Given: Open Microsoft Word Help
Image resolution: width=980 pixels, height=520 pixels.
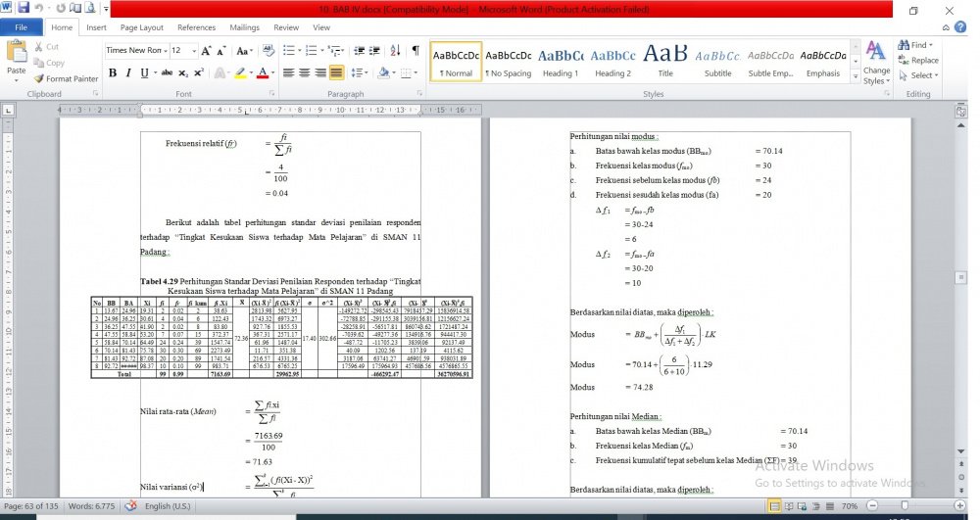Looking at the screenshot, I should 960,26.
